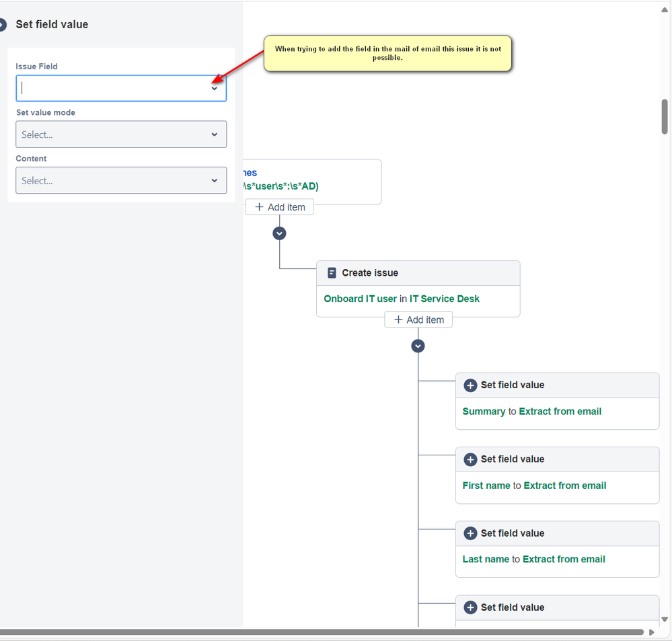The width and height of the screenshot is (672, 641).
Task: Click IT Service Desk project text
Action: pos(445,299)
